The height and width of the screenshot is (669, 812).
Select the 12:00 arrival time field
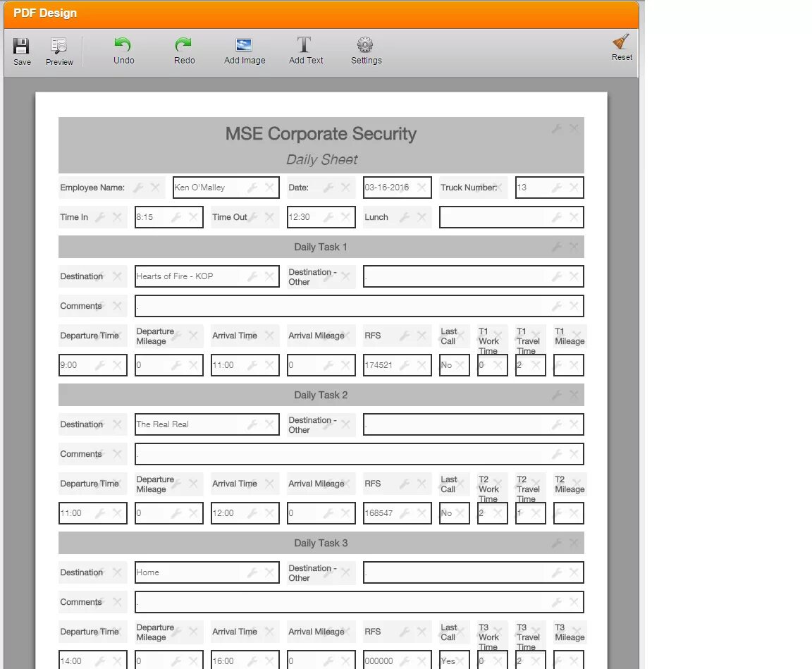click(x=245, y=513)
